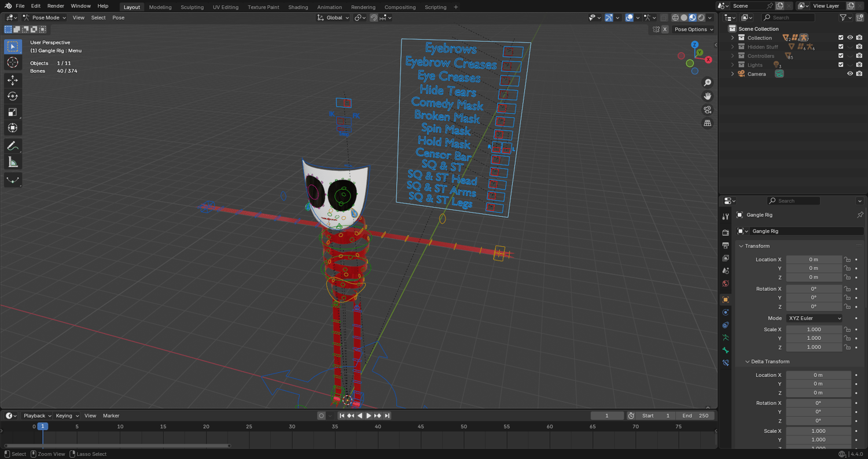Toggle the camera view icon

point(707,110)
